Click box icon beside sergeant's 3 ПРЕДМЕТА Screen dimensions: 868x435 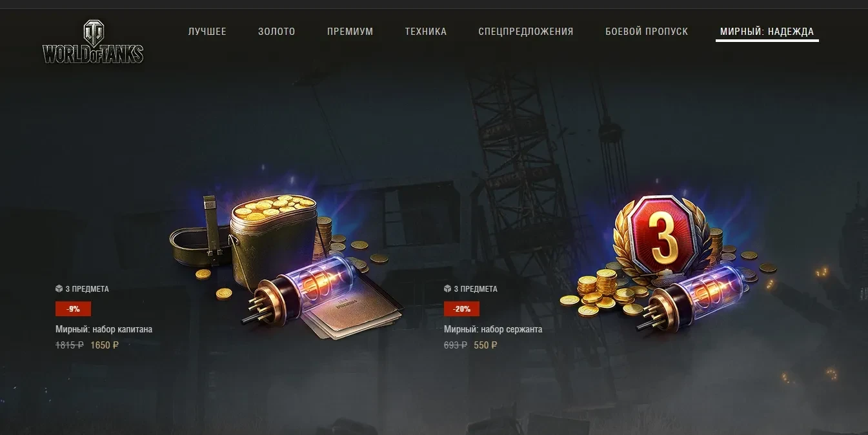tap(447, 288)
